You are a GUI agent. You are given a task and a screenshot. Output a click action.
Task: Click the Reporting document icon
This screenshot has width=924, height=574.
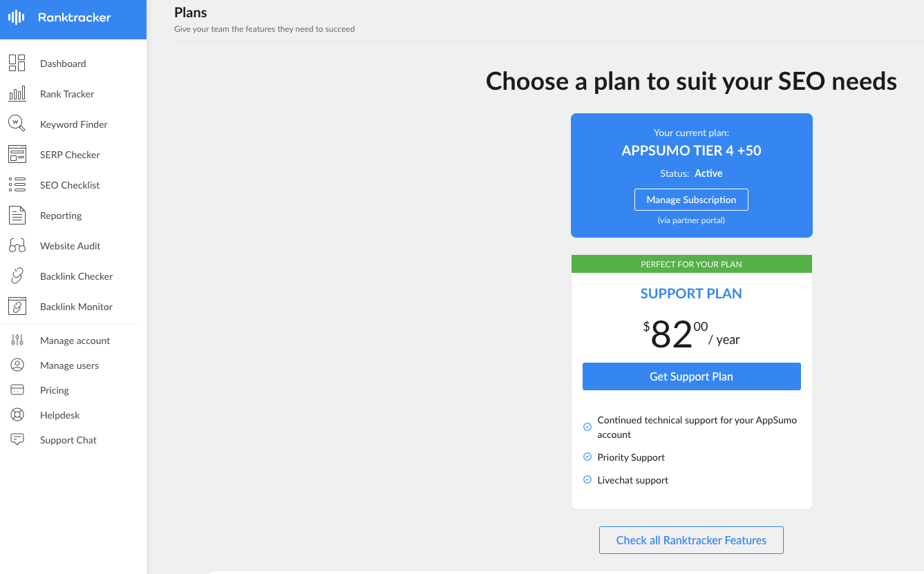point(17,215)
